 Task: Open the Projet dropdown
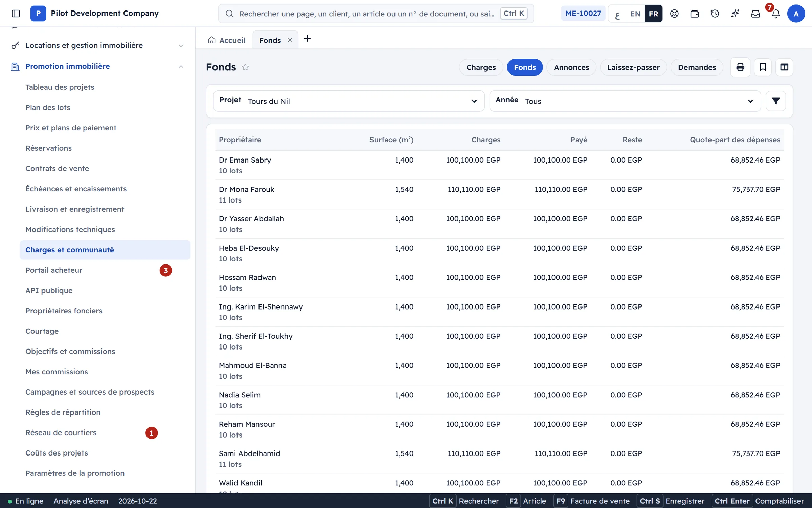349,101
